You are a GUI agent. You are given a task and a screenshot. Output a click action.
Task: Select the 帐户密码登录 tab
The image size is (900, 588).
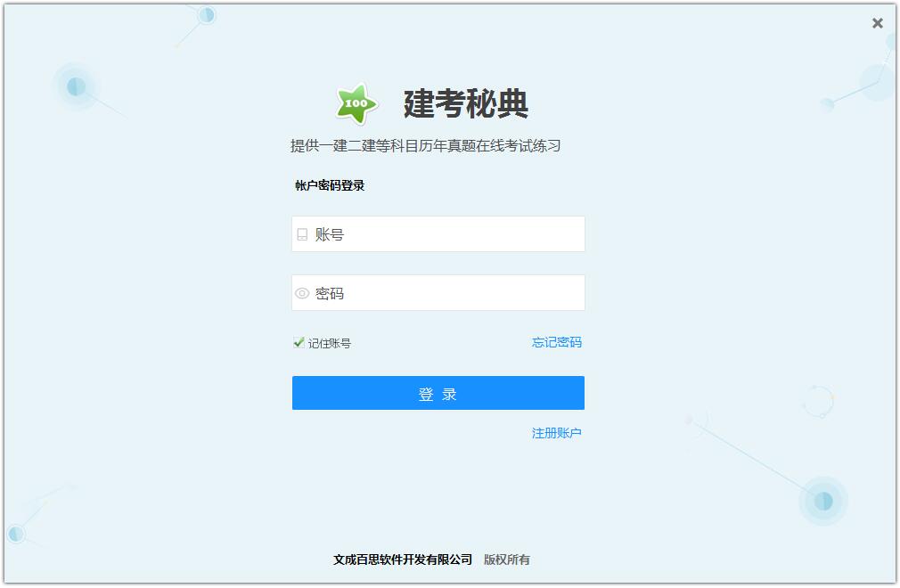pos(330,185)
